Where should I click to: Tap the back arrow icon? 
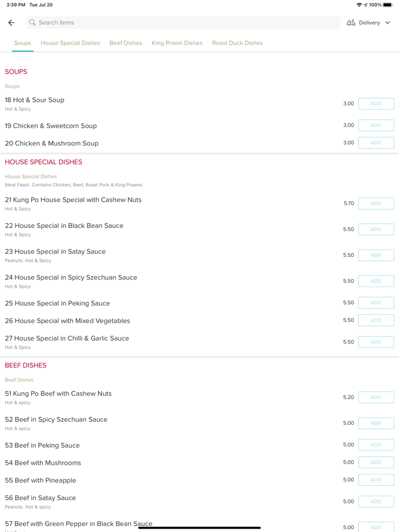[x=11, y=23]
